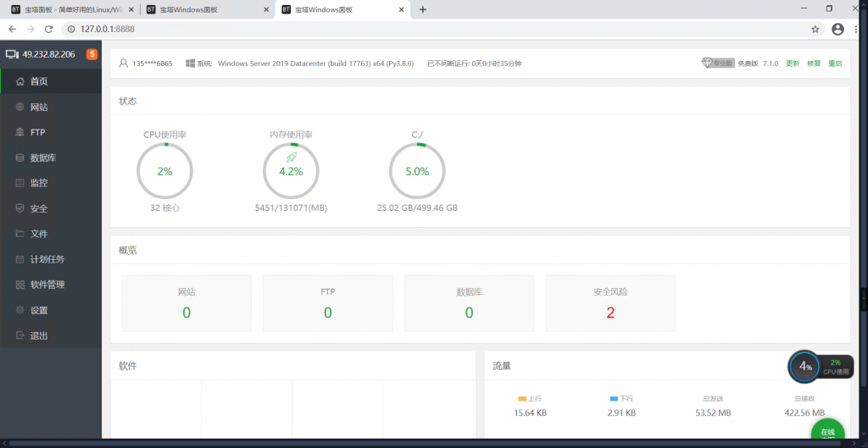Open the 数据库 overview card
Image resolution: width=868 pixels, height=448 pixels.
[x=470, y=303]
